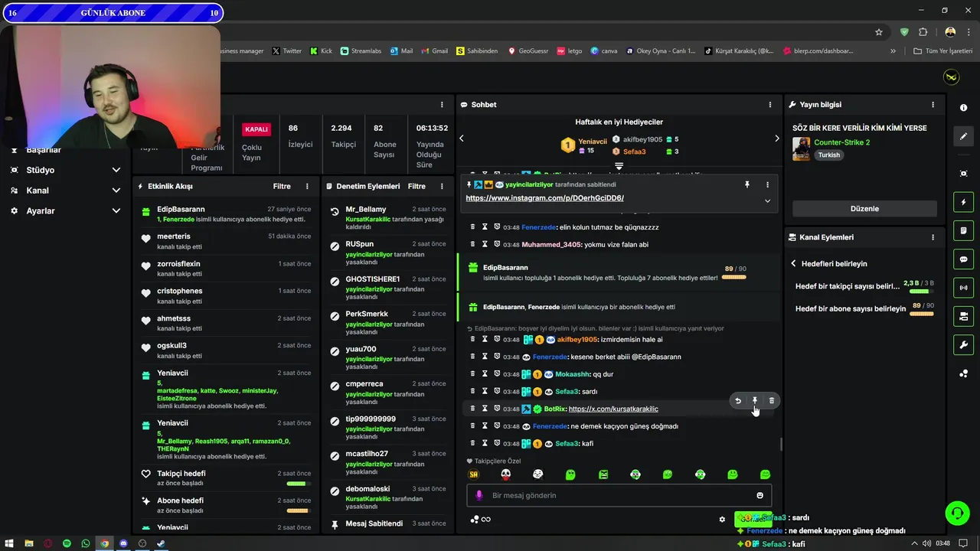The image size is (980, 551).
Task: Click shield ban icon on akifbey1905 message
Action: coord(497,339)
